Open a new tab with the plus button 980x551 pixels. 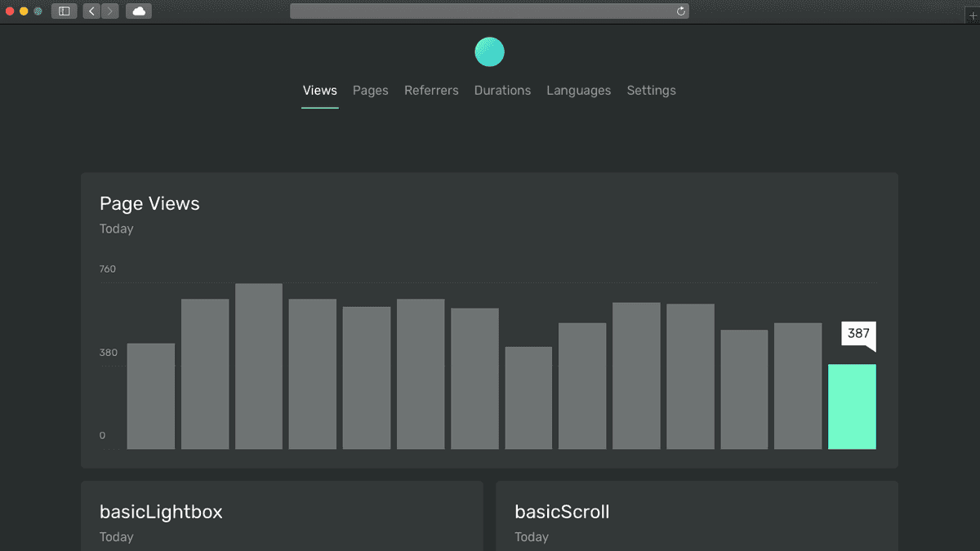click(x=972, y=16)
